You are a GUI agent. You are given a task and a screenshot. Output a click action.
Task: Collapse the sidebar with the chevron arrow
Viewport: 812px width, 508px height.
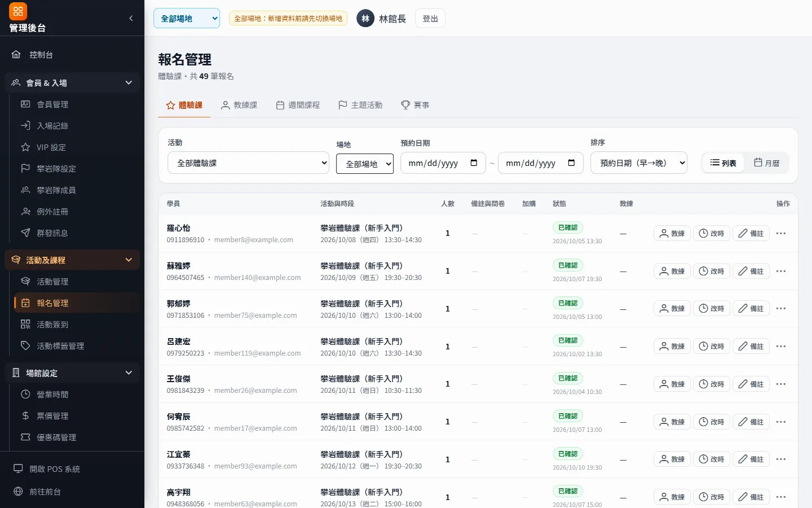(131, 18)
